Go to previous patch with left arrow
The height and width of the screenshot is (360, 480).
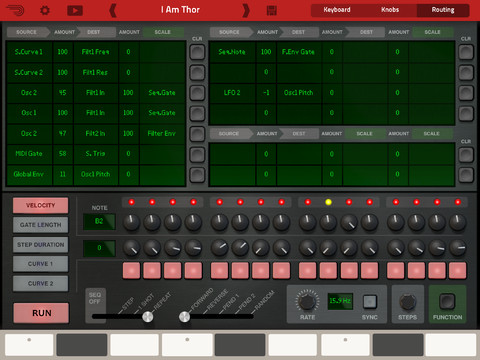[x=113, y=11]
